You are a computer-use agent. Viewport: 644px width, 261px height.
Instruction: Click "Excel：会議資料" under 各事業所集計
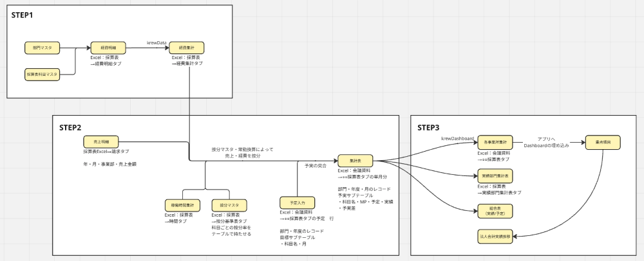coord(494,153)
